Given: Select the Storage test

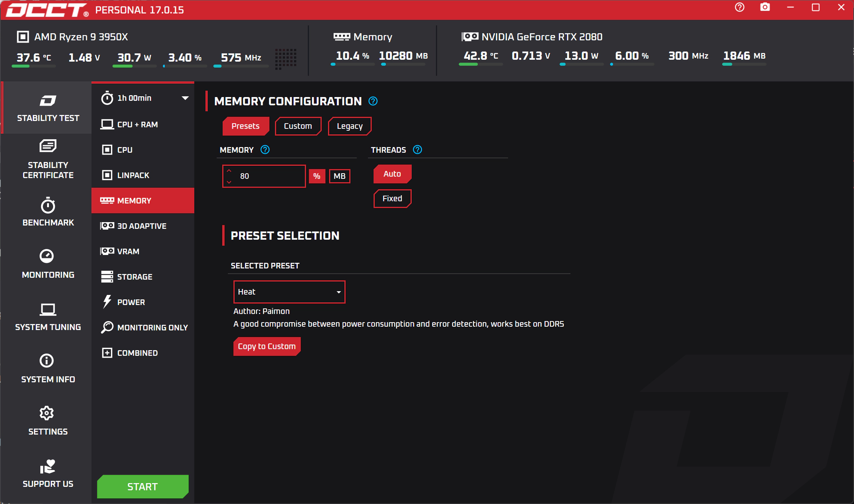Looking at the screenshot, I should coord(143,277).
